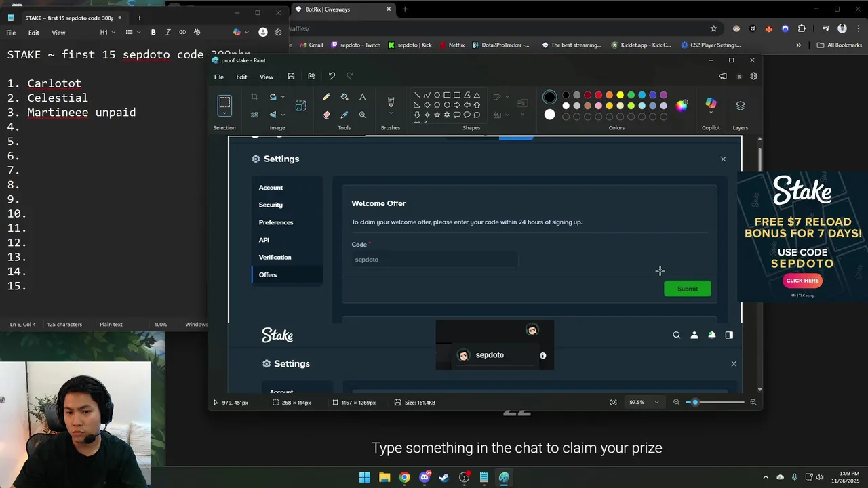Open Steam from the taskbar
The height and width of the screenshot is (488, 868).
tap(444, 477)
